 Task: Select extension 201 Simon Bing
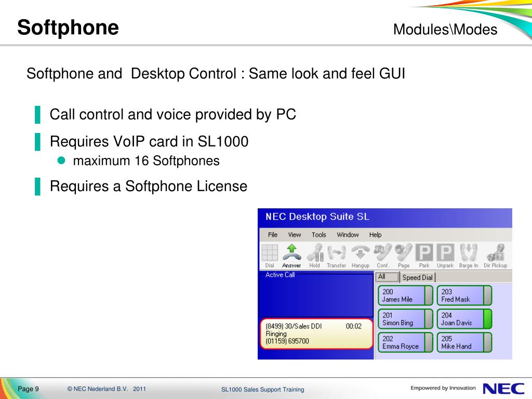pyautogui.click(x=405, y=319)
